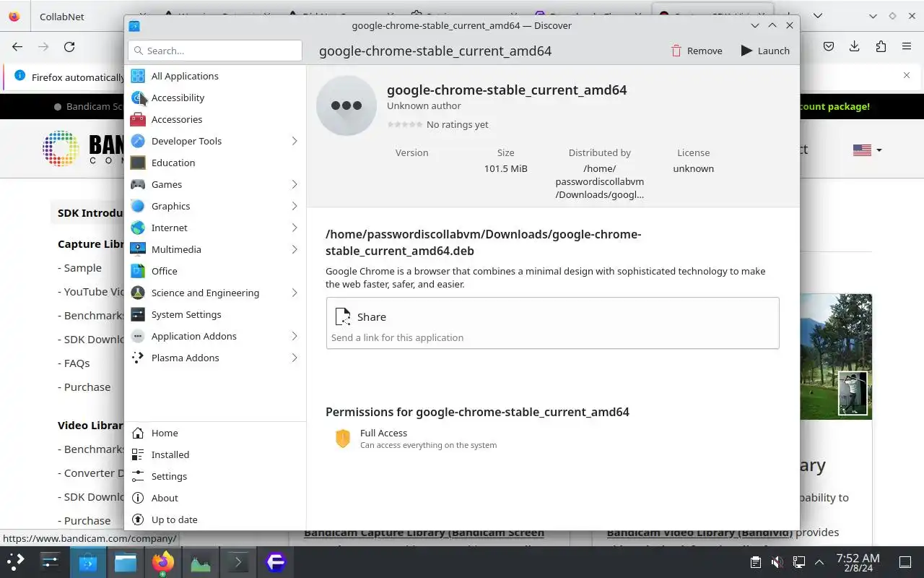Viewport: 924px width, 578px height.
Task: Open Dolphin file manager from taskbar
Action: [x=126, y=562]
